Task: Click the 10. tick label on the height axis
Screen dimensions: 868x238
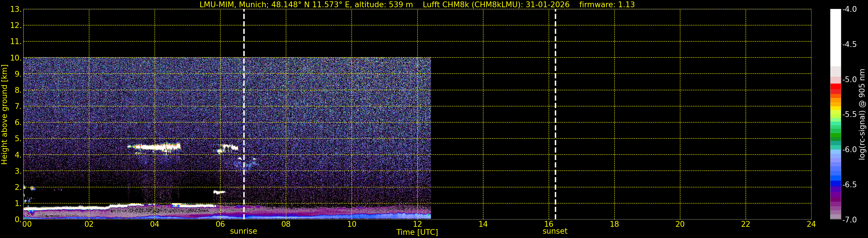Action: tap(16, 58)
